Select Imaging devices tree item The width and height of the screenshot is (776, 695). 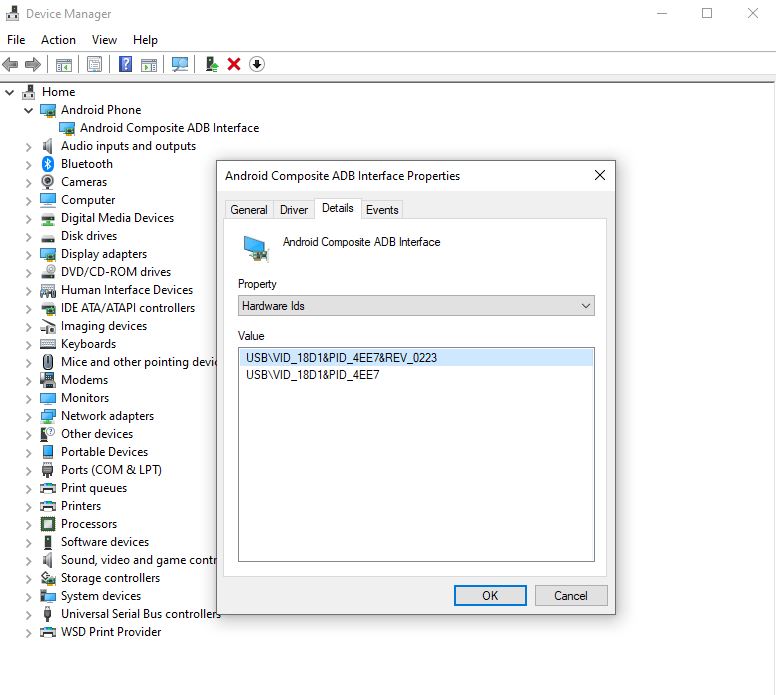tap(104, 326)
